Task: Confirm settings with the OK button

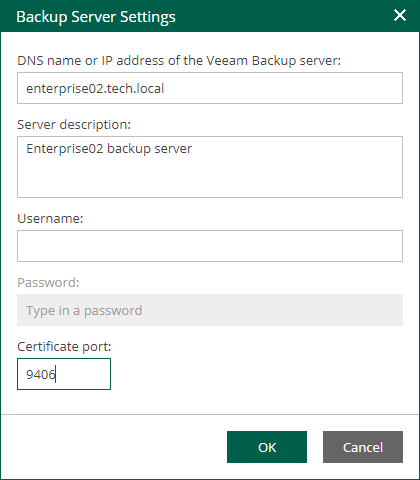Action: 267,447
